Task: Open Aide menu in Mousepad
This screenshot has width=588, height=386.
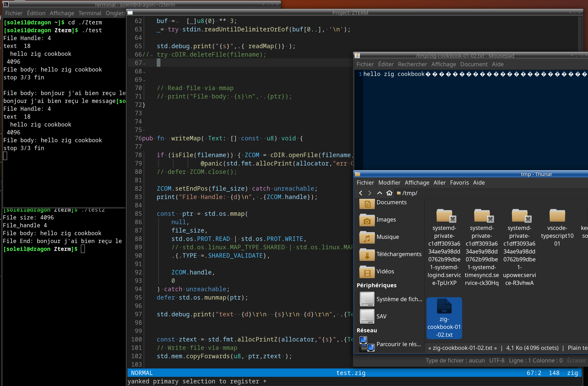Action: [x=498, y=64]
